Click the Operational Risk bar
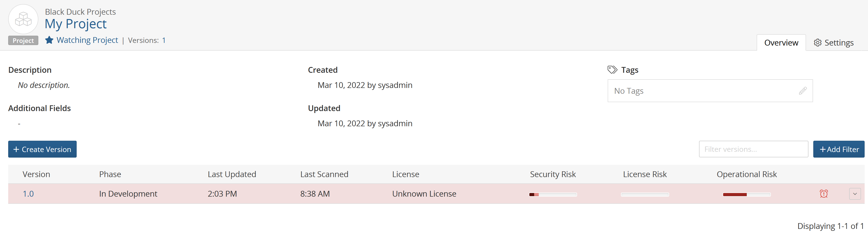This screenshot has width=868, height=233. (746, 195)
